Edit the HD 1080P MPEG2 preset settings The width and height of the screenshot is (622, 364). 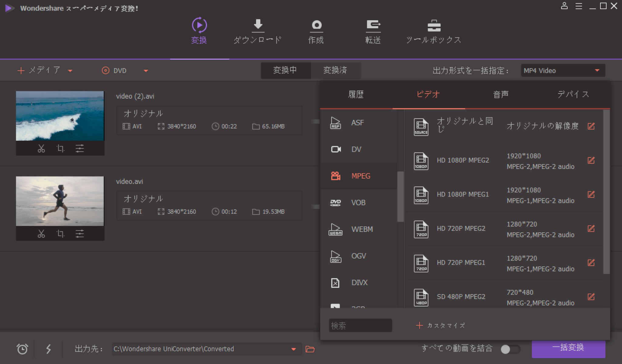click(591, 160)
